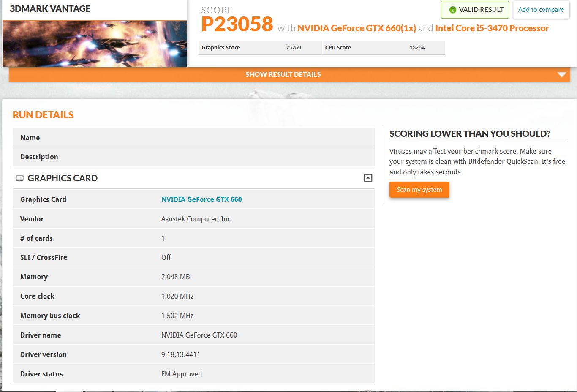Click the Driver name value NVIDIA GeForce GTX 660
This screenshot has height=392, width=577.
coord(199,335)
